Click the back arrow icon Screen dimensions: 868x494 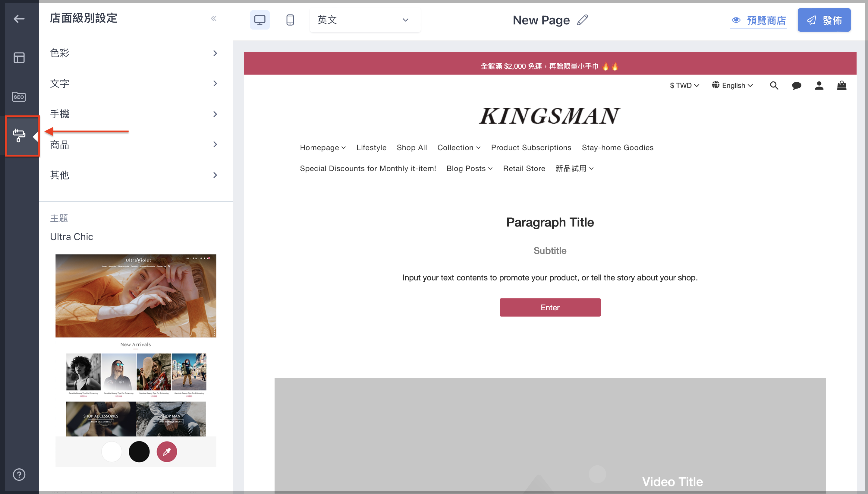tap(19, 19)
